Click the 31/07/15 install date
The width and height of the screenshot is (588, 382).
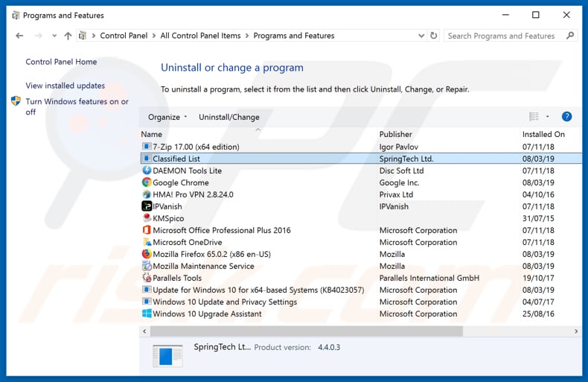[538, 218]
